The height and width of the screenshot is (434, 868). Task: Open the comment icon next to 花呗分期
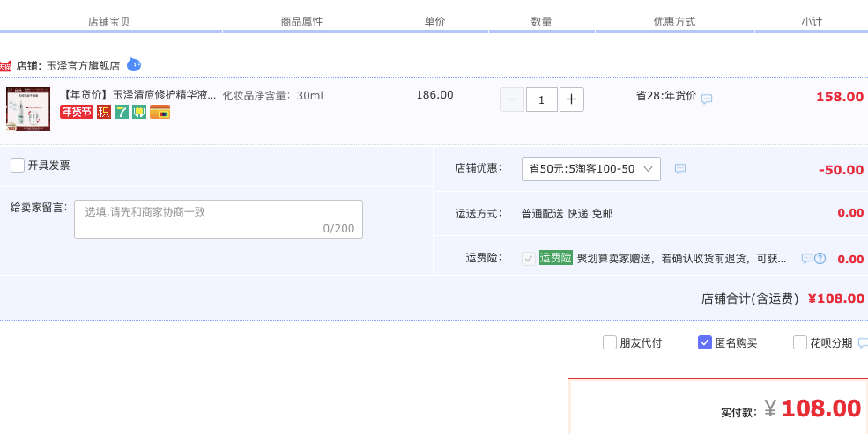coord(863,343)
